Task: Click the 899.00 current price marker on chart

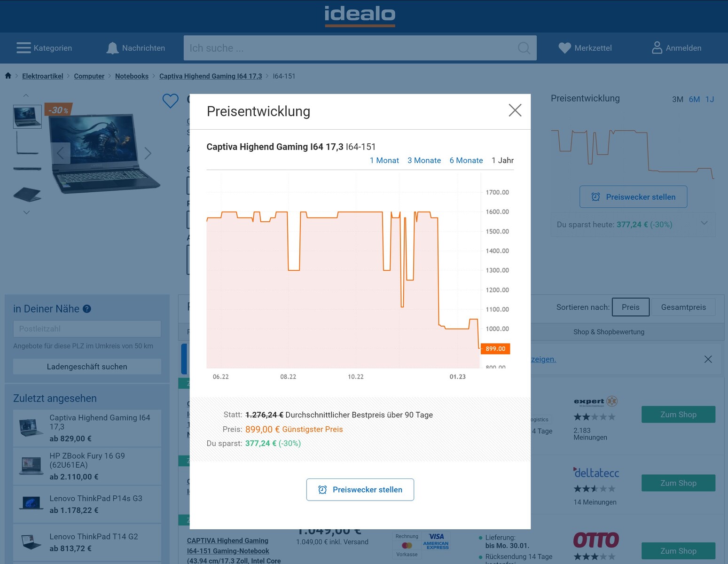Action: coord(495,349)
